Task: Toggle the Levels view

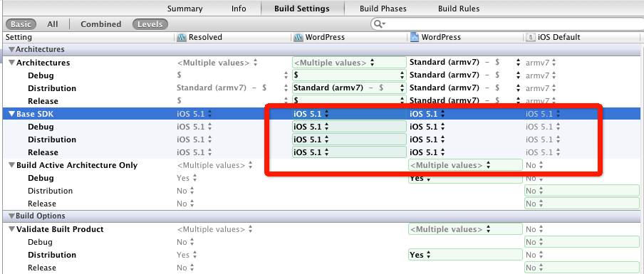Action: point(150,24)
